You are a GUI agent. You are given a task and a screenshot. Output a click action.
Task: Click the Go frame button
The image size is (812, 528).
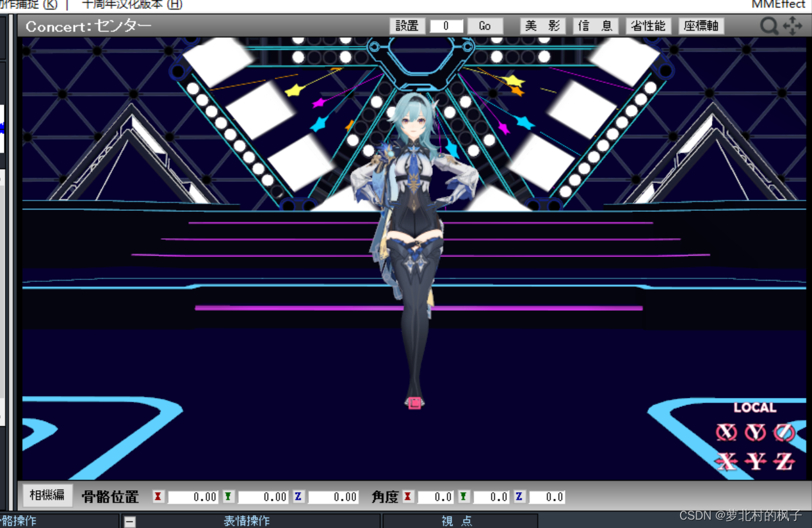click(485, 26)
